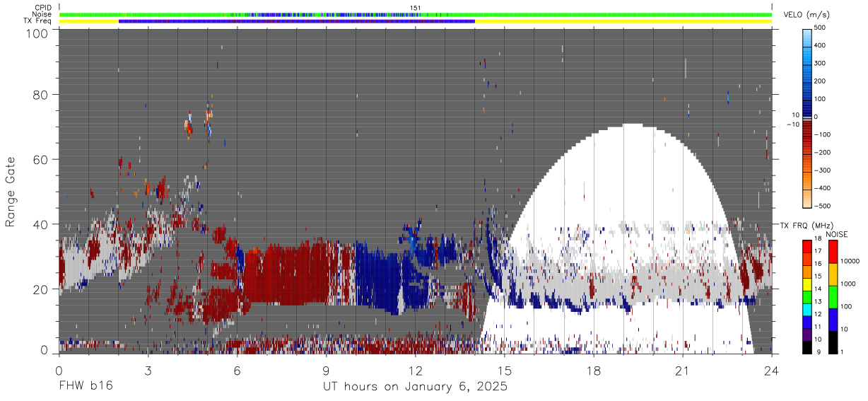Viewport: 868px width, 401px height.
Task: Click the 3 tick on UT hours axis
Action: click(148, 371)
